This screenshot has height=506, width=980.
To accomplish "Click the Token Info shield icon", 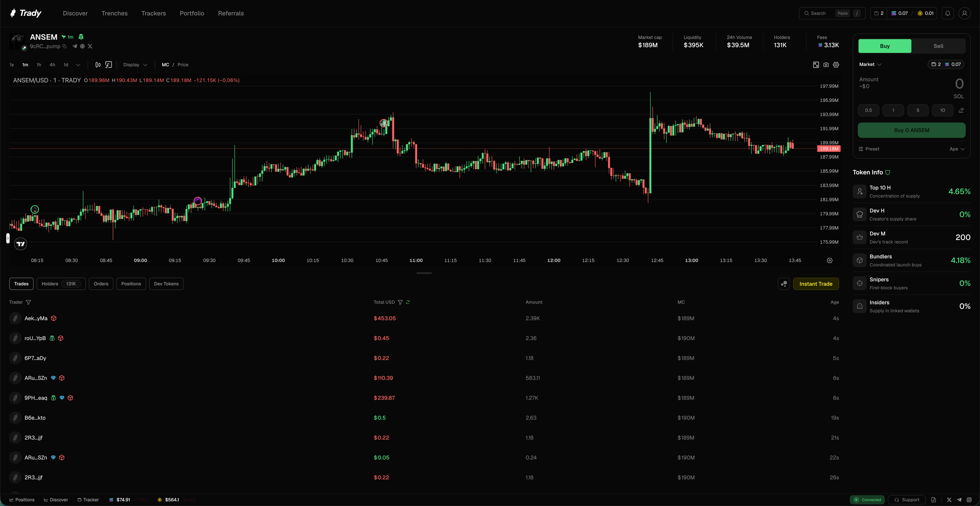I will (888, 173).
